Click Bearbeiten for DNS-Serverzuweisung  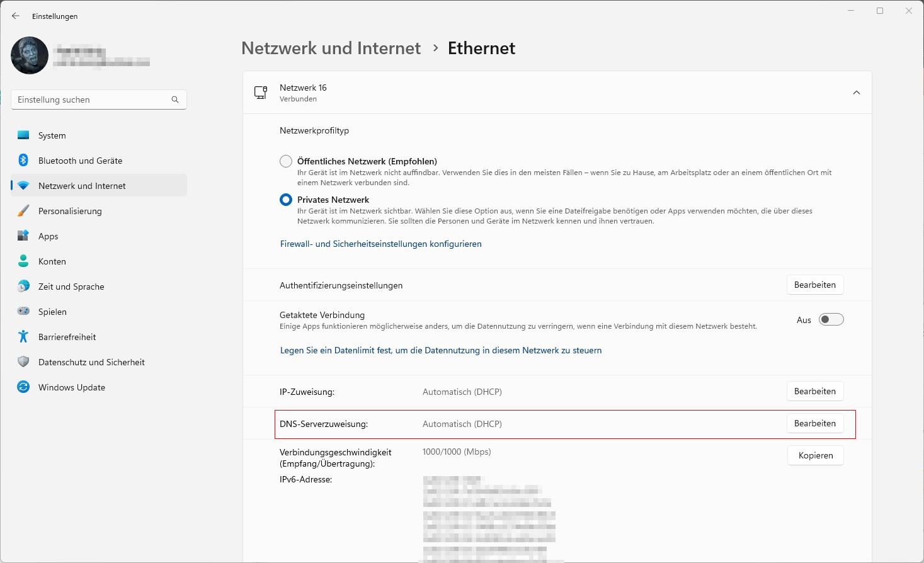pos(815,423)
